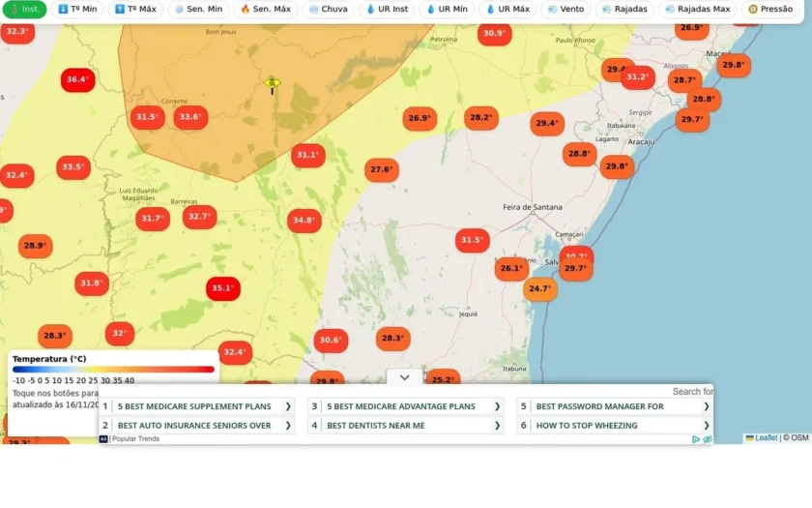Click the 35.1° station marker
Screen dimensions: 812x508
coord(223,288)
